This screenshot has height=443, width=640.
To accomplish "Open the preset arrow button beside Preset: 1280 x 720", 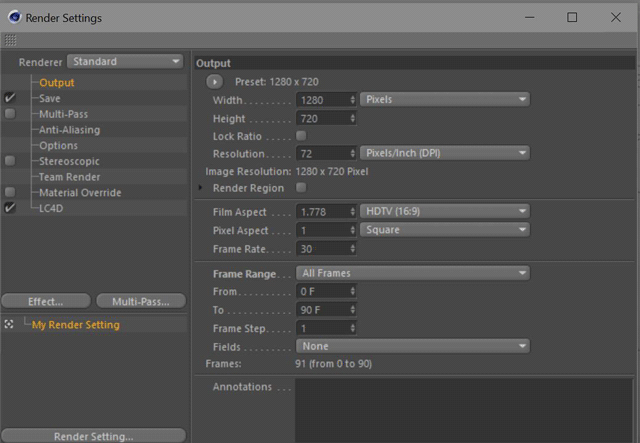I will tap(214, 82).
